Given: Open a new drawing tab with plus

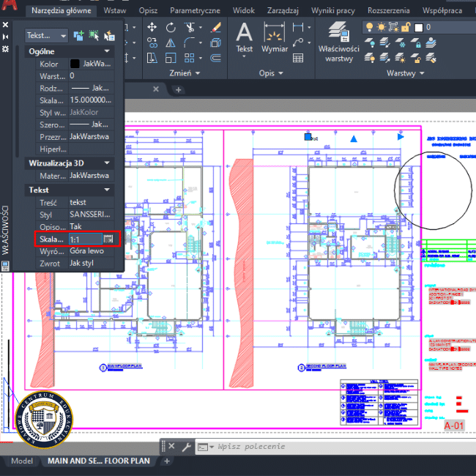Looking at the screenshot, I should coord(179,90).
